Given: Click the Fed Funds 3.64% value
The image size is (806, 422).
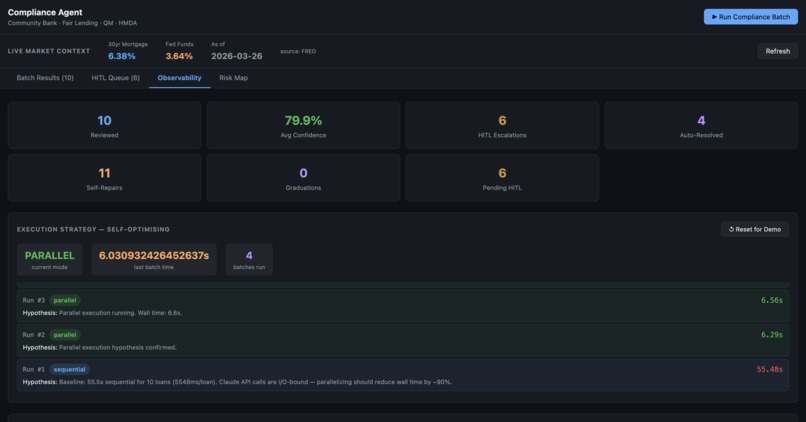Looking at the screenshot, I should coord(179,57).
